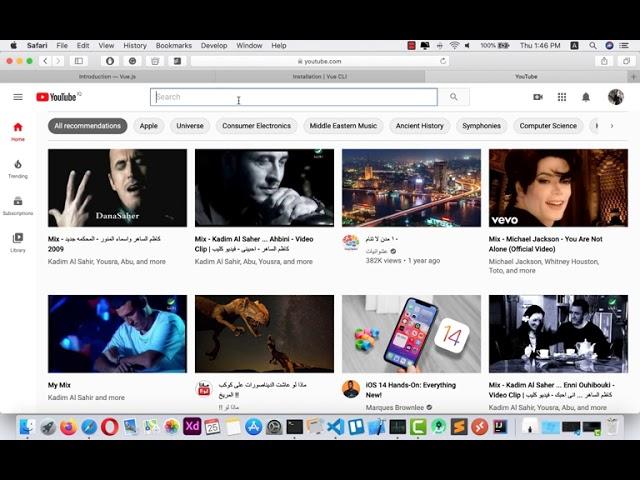Play the dinosaurs on Mars thumbnail

point(264,334)
